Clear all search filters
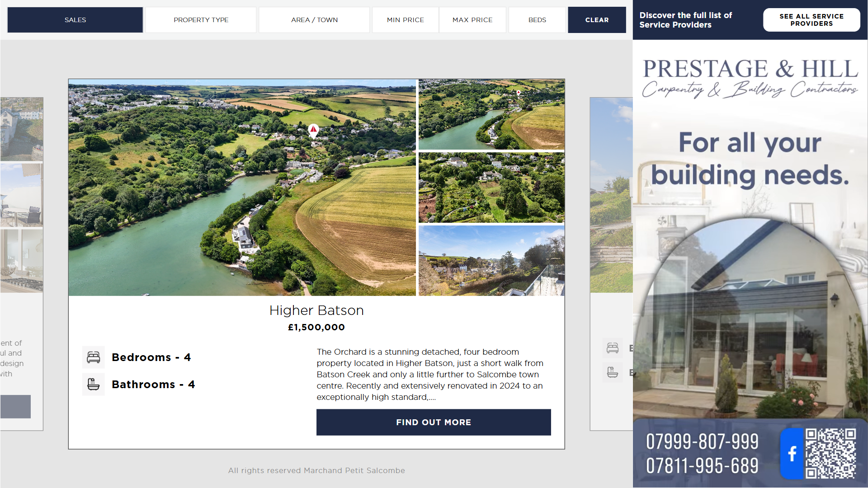Screen dimensions: 868x488 (x=597, y=20)
